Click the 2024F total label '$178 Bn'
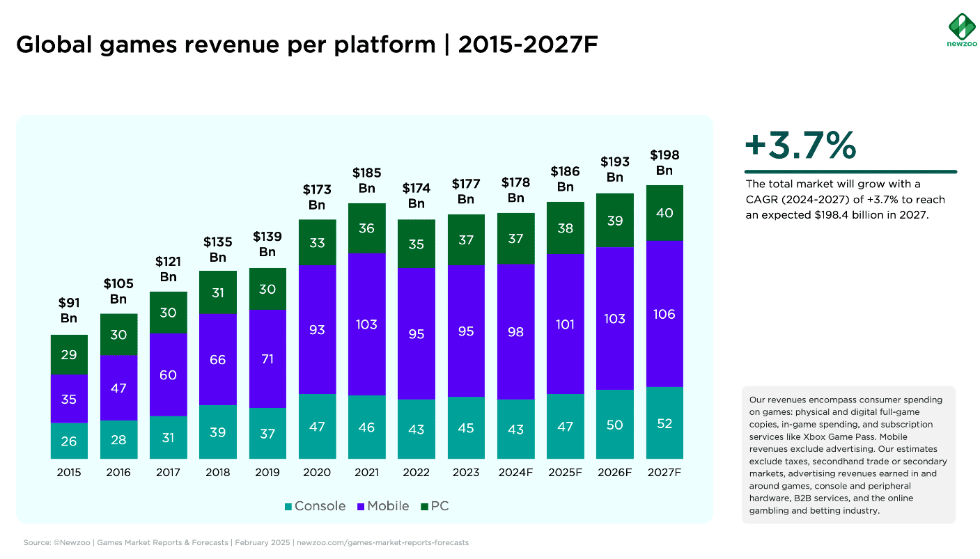This screenshot has height=559, width=980. click(516, 190)
